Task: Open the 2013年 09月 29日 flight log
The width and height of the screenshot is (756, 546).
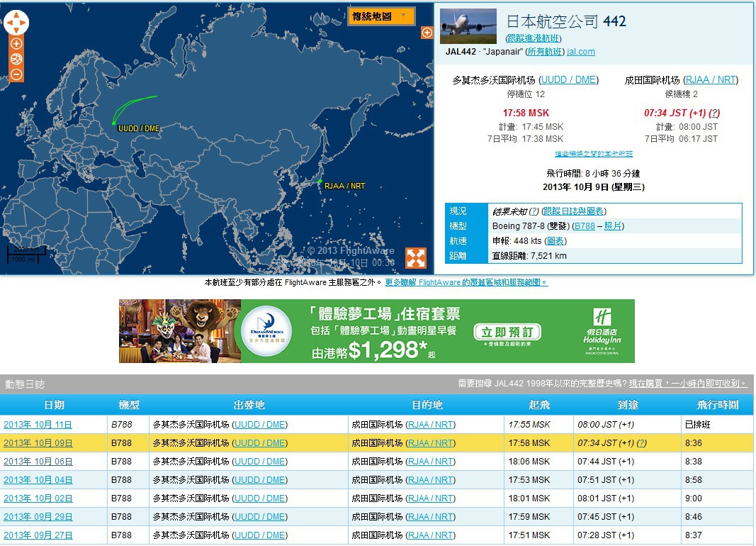Action: click(x=38, y=517)
